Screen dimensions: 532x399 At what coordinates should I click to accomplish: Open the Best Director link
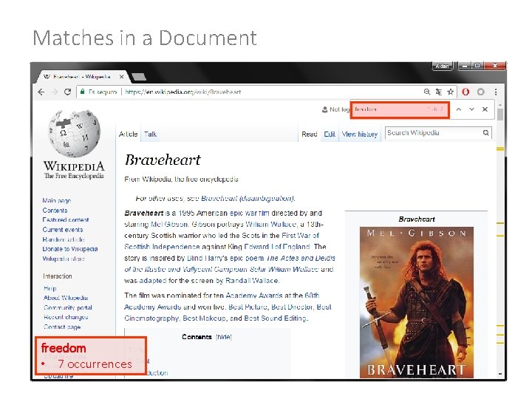coord(292,307)
